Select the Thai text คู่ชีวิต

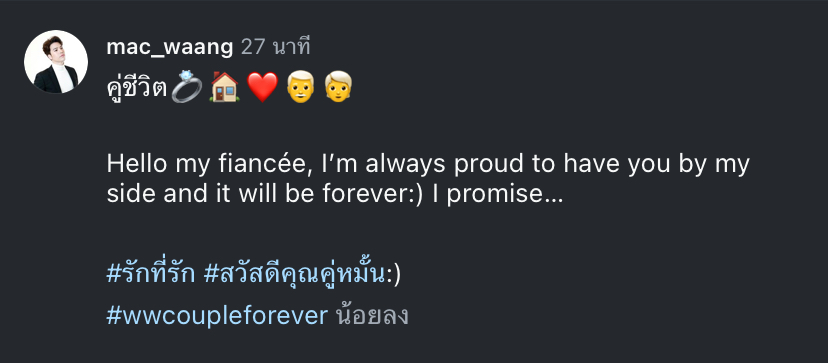click(137, 86)
